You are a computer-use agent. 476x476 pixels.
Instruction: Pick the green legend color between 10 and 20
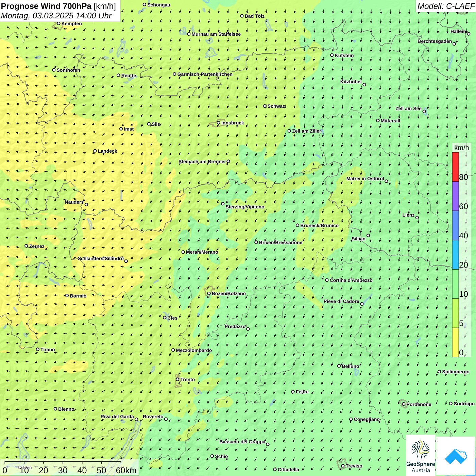coord(455,284)
